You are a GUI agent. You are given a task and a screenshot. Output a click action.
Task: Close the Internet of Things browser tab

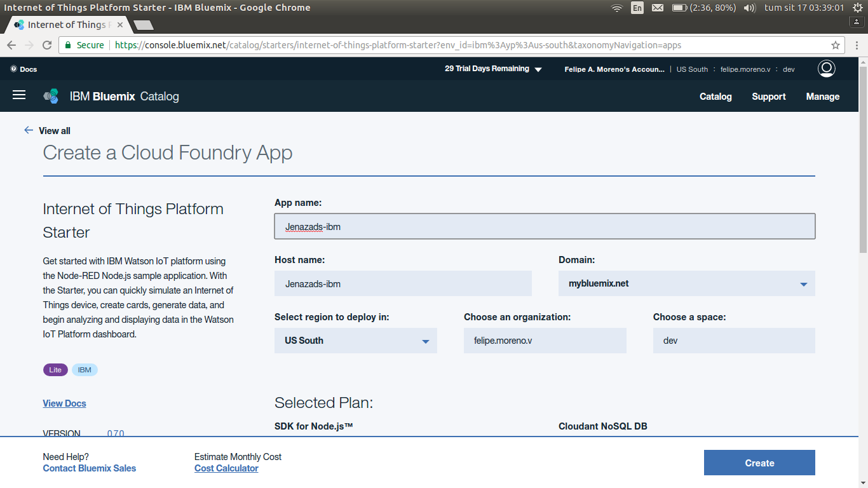pos(120,25)
